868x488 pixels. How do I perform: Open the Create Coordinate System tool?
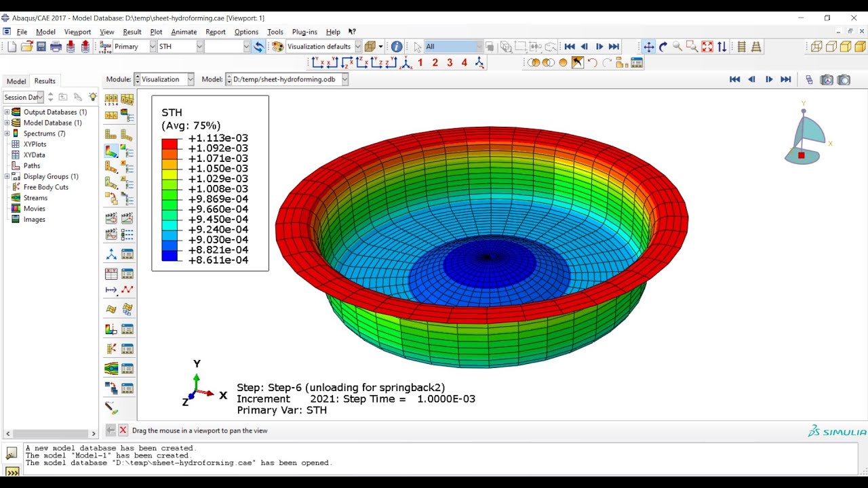[111, 254]
